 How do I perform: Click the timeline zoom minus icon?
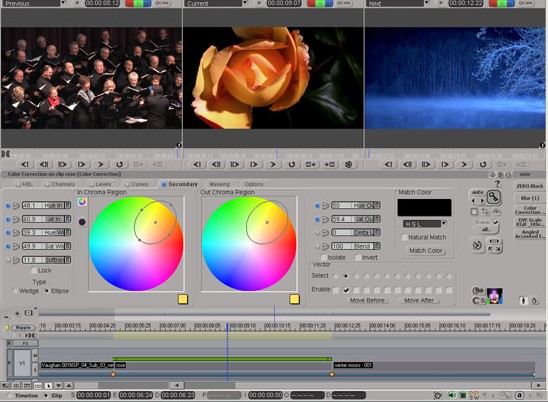tap(6, 316)
